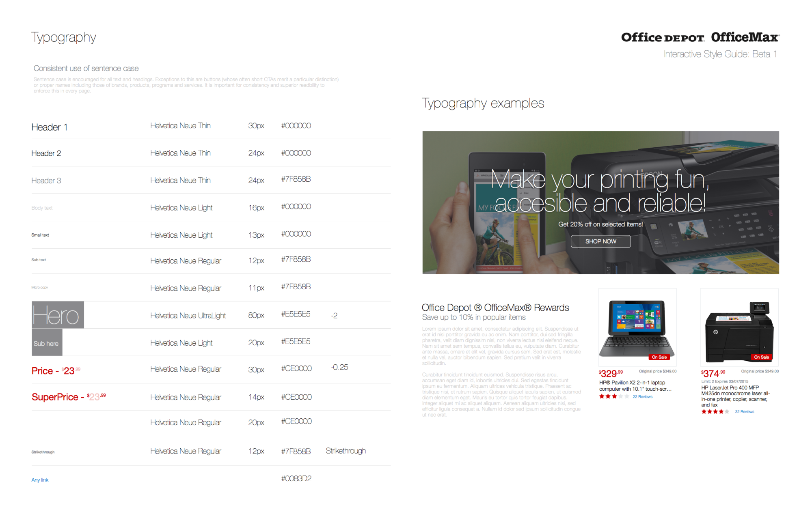The image size is (812, 525).
Task: Click On Sale badge on laptop
Action: click(x=659, y=357)
